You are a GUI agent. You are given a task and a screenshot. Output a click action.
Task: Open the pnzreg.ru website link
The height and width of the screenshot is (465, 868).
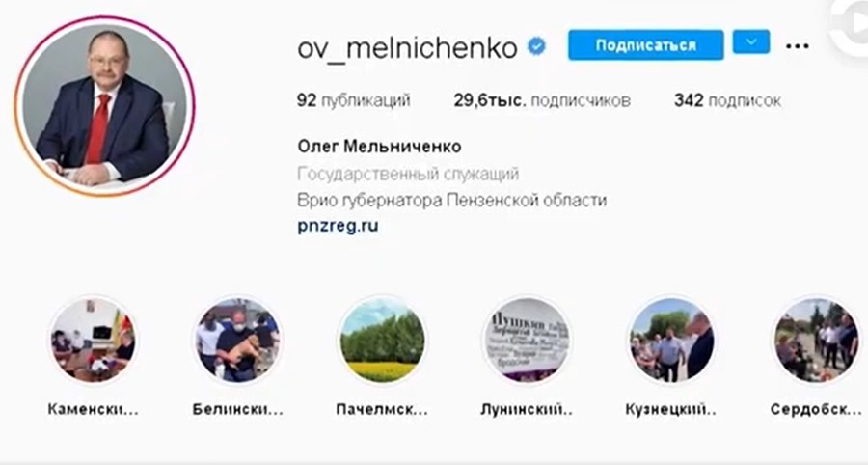338,226
